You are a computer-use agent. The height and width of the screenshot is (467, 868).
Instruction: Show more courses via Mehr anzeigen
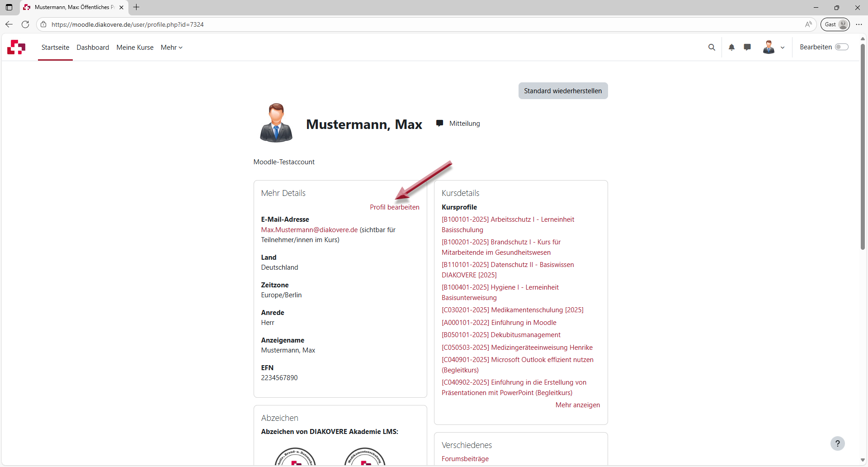[577, 405]
